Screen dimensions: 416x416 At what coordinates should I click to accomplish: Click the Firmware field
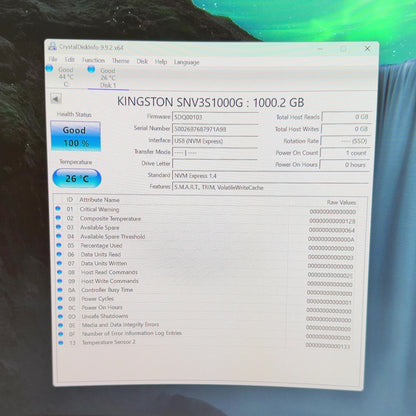pos(215,117)
